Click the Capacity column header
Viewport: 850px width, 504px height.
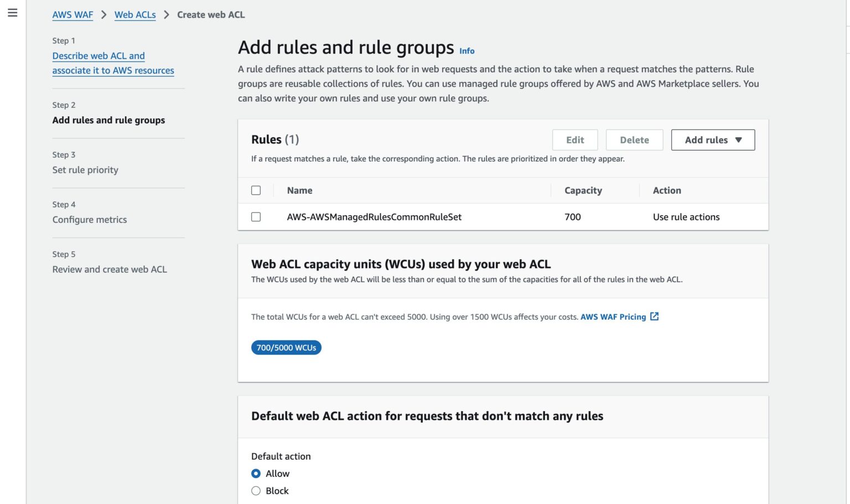click(582, 190)
